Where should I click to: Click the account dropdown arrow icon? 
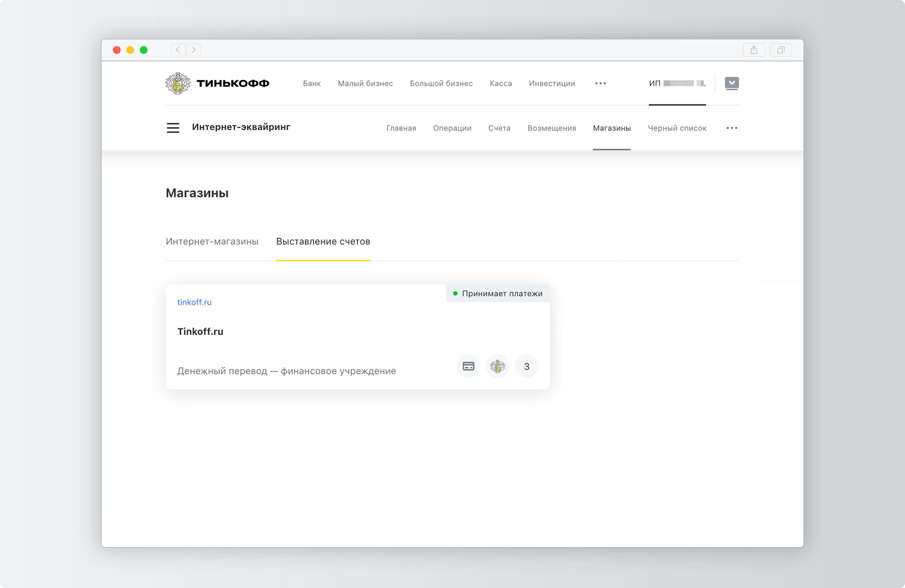(x=731, y=82)
